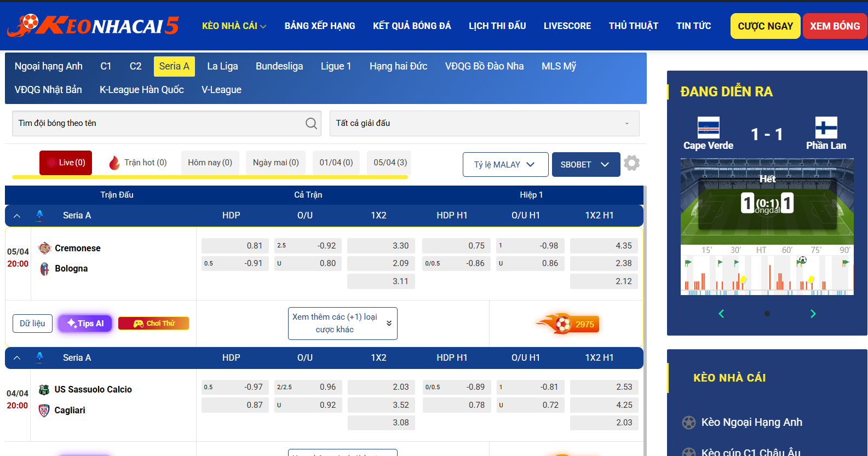The height and width of the screenshot is (456, 868).
Task: Open the Bảng Xếp Hạng menu
Action: (320, 26)
